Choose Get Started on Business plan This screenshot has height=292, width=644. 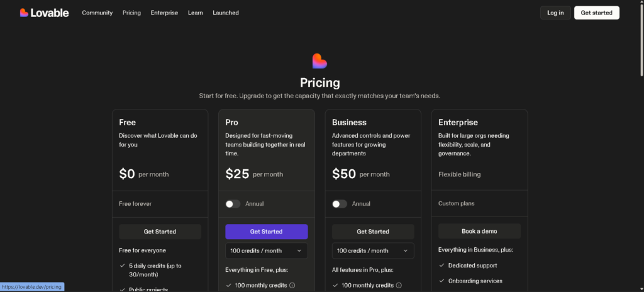click(x=373, y=232)
